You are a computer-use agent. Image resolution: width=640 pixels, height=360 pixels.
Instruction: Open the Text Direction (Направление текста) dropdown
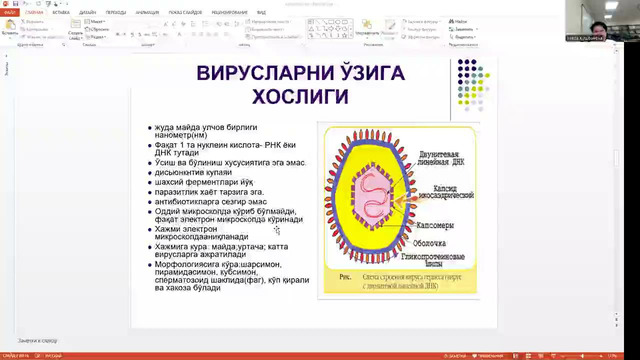[268, 22]
